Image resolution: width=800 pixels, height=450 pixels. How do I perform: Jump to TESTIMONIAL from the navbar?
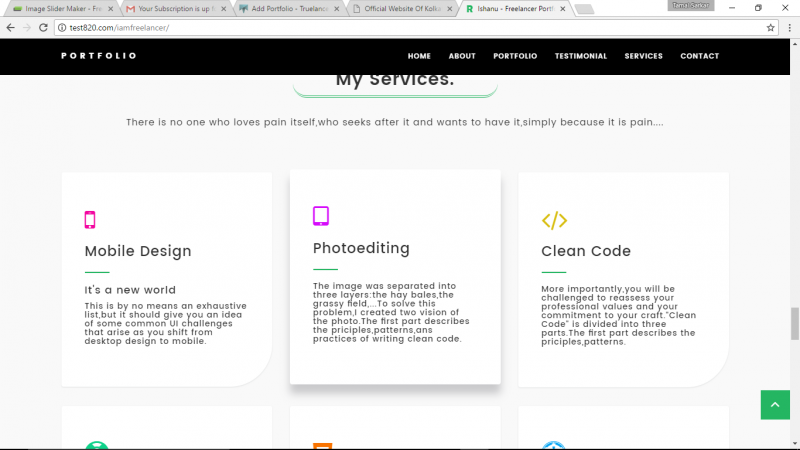pyautogui.click(x=581, y=56)
